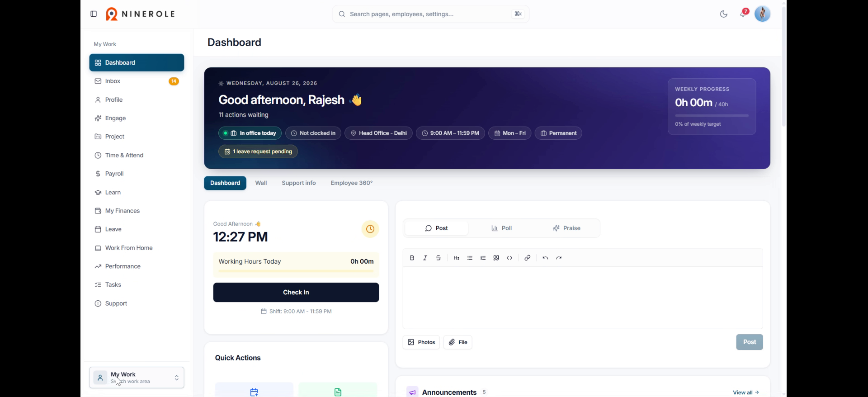Click the Working Hours Today progress bar
Viewport: 868px width, 397px height.
pos(296,271)
